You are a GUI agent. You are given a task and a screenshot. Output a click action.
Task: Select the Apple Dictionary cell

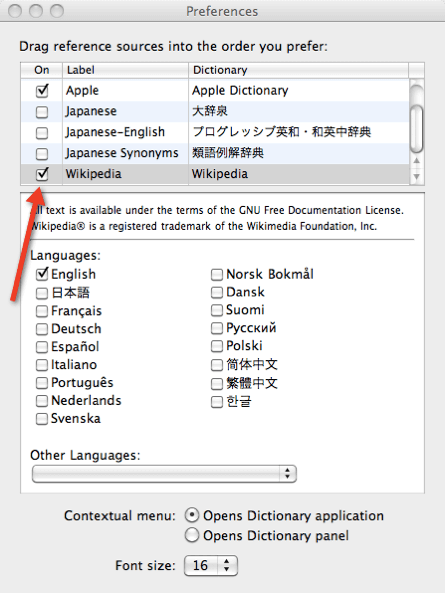tap(299, 91)
